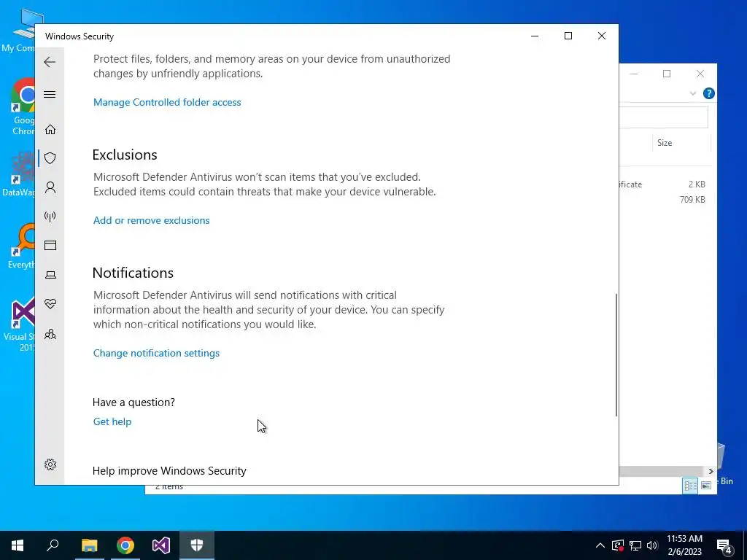
Task: Click 'Help improve Windows Security' heading
Action: click(x=169, y=471)
